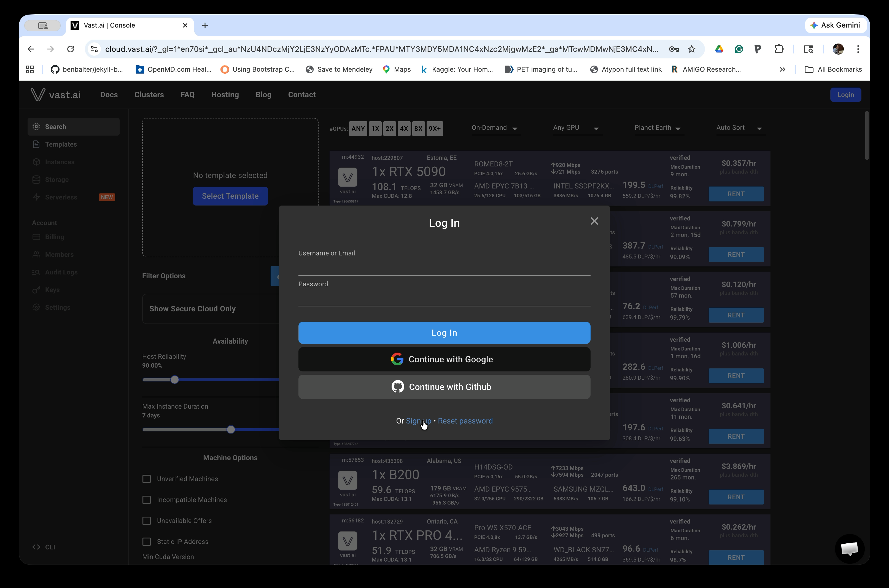The image size is (889, 588).
Task: Open the CLI link in sidebar
Action: pyautogui.click(x=44, y=547)
